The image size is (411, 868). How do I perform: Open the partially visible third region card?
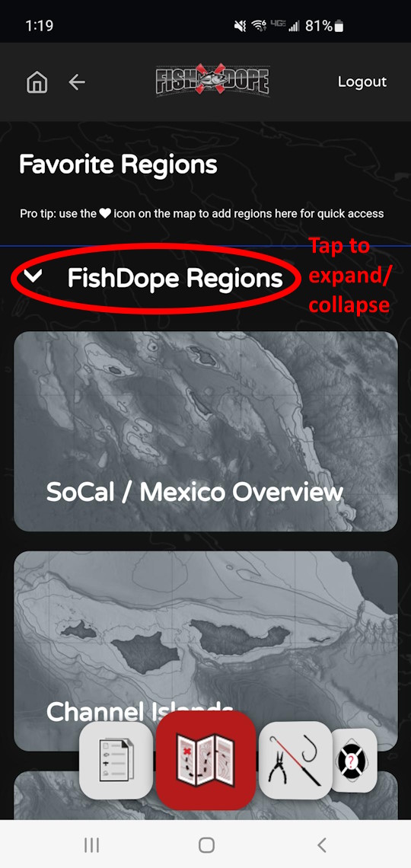(205, 795)
